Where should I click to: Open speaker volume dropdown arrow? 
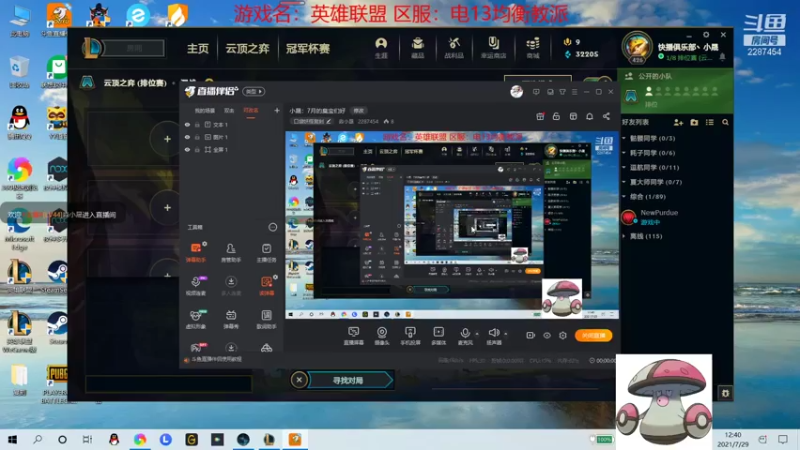pos(506,334)
